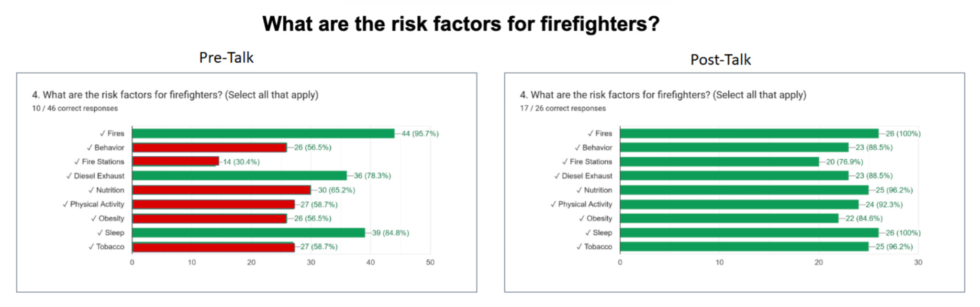980x307 pixels.
Task: Click the checkmark next to Post-Talk Tobacco
Action: tap(579, 247)
